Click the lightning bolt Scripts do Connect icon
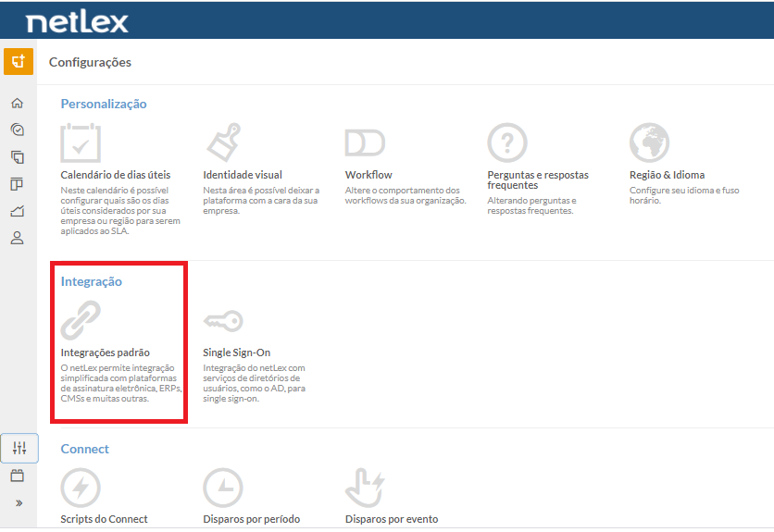This screenshot has width=774, height=532. (81, 489)
